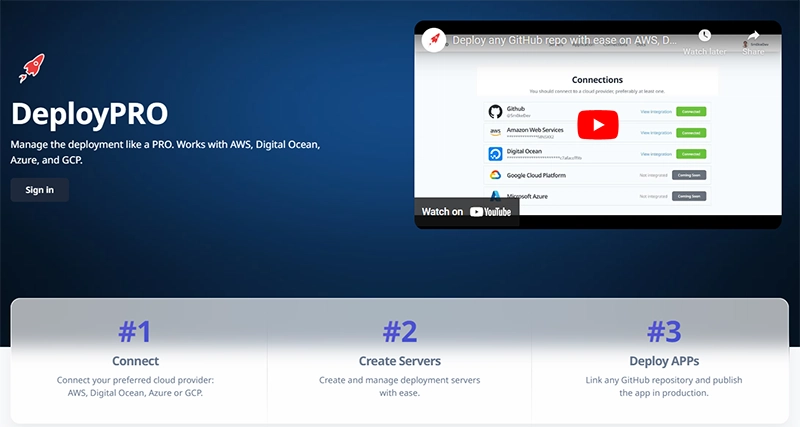Click the Connections title in the video

click(x=597, y=80)
